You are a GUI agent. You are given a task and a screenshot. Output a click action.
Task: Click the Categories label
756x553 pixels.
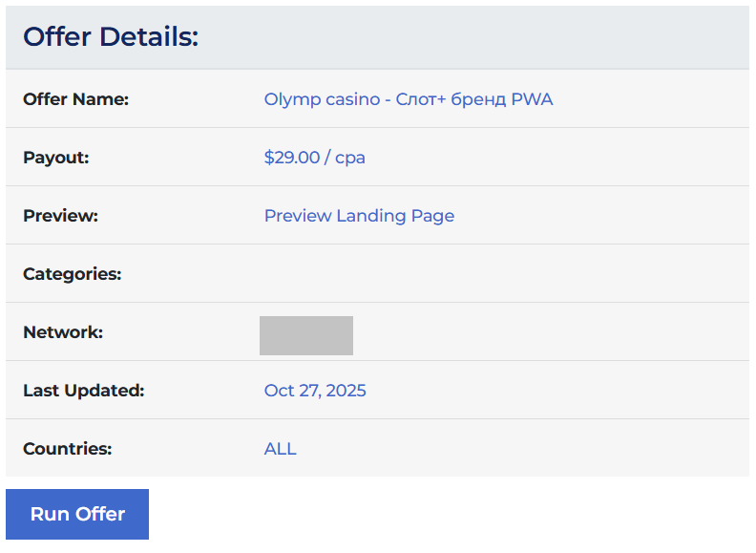tap(72, 274)
